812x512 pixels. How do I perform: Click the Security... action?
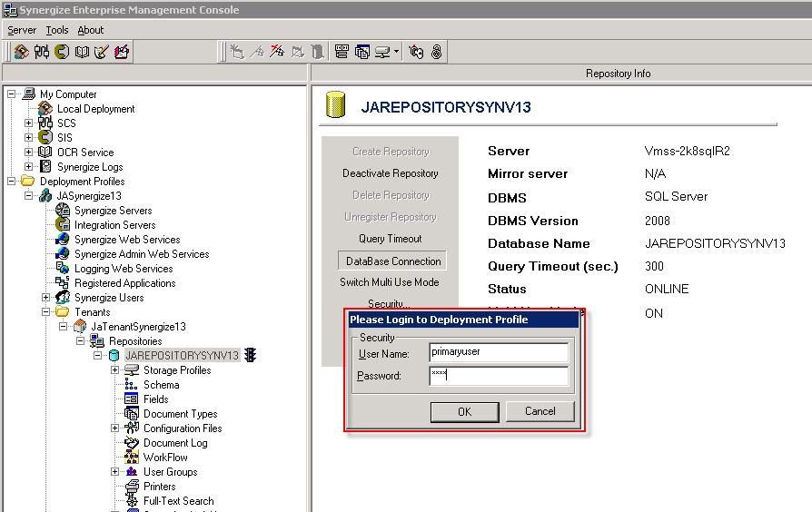click(389, 303)
